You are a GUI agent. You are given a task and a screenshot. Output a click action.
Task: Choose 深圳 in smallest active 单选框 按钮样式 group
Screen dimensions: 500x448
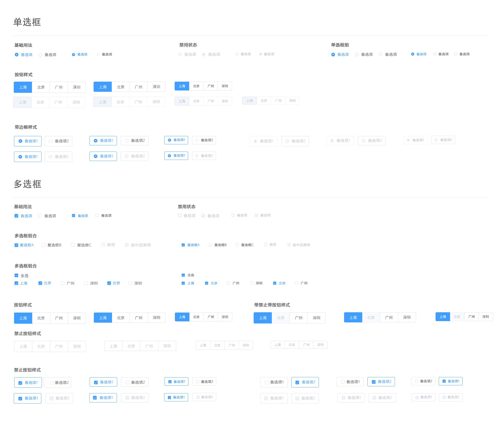point(225,86)
